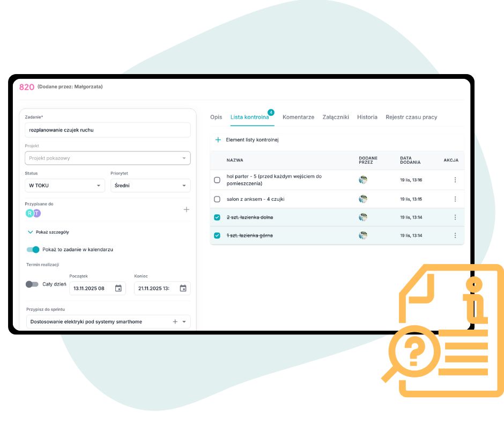Open three-dot menu for łazienka górna row

(455, 236)
